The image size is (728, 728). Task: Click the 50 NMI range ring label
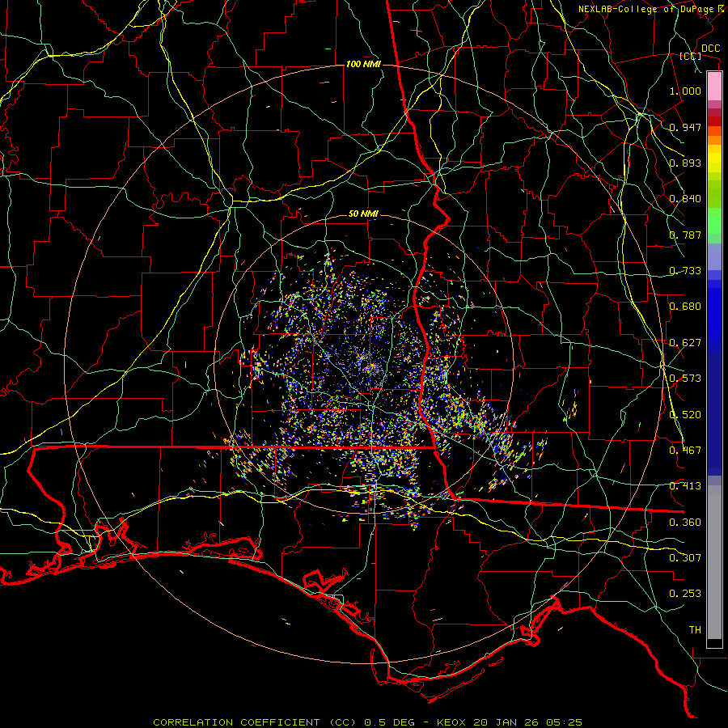click(363, 214)
